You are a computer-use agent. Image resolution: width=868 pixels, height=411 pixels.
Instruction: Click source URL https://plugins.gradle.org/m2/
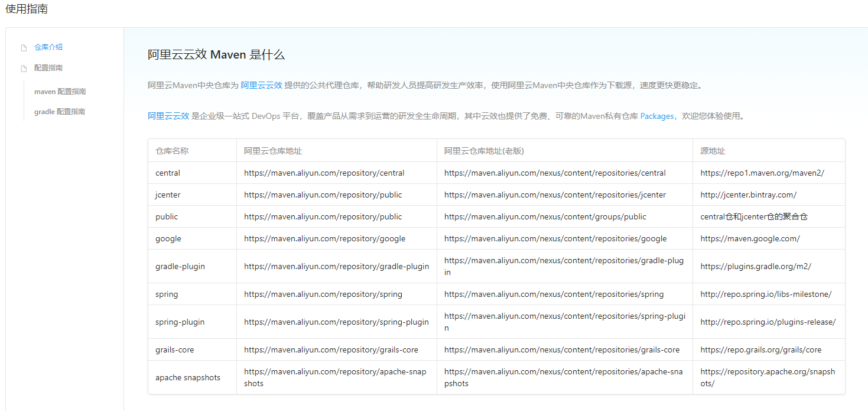coord(756,267)
